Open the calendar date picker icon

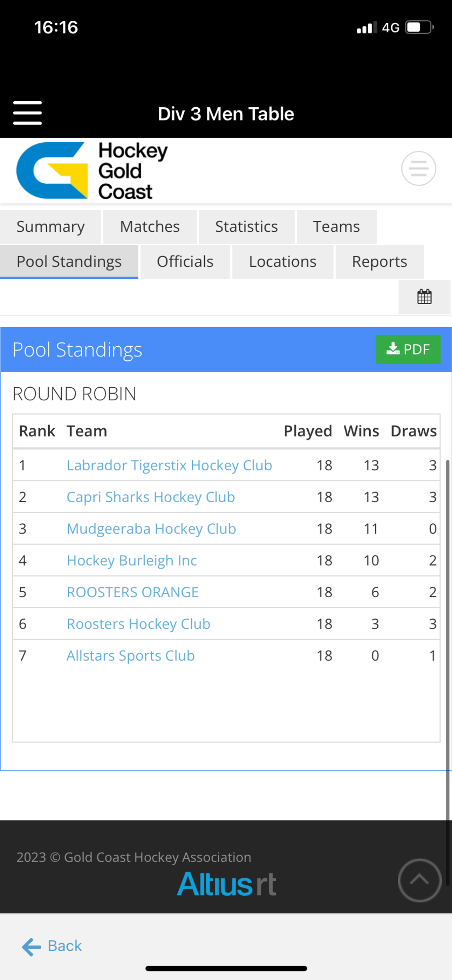click(x=424, y=297)
